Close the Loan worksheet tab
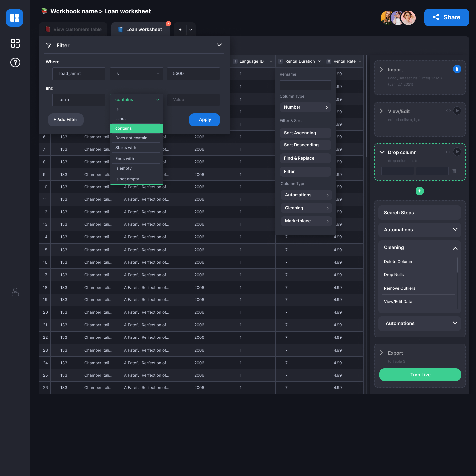The width and height of the screenshot is (476, 476). (168, 24)
